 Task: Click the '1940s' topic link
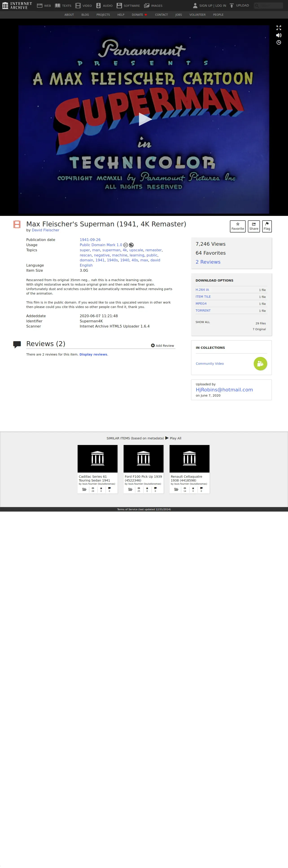(x=112, y=260)
